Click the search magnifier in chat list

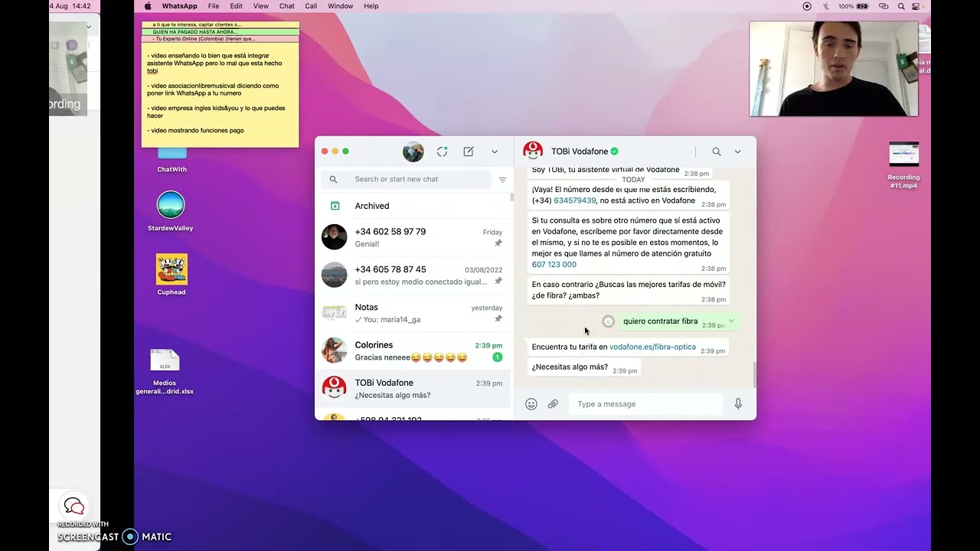(333, 179)
